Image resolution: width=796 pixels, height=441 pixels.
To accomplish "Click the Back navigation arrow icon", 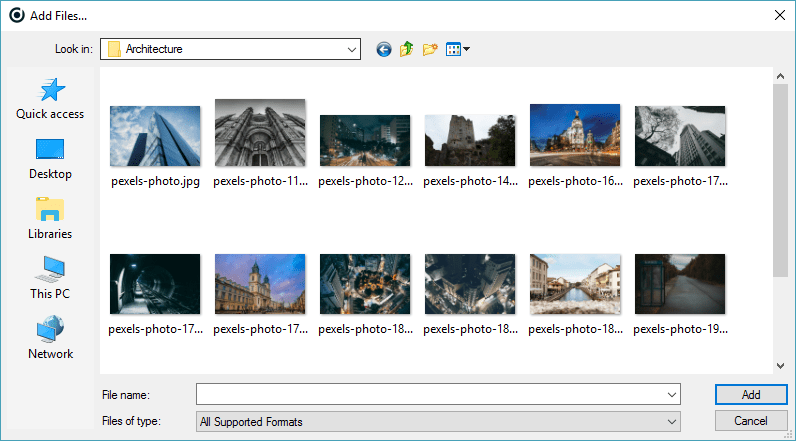I will 383,49.
